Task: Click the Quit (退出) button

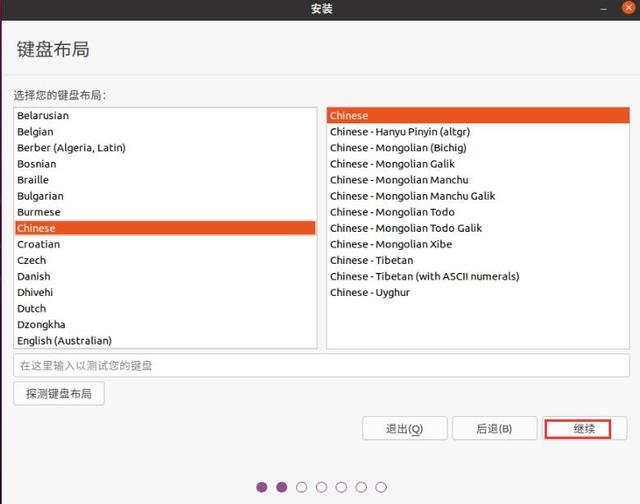Action: pos(404,429)
